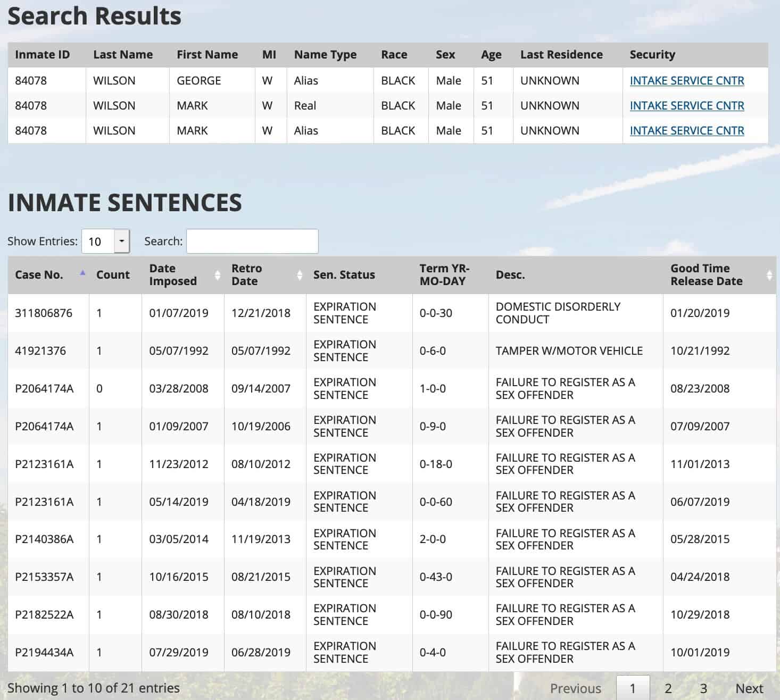This screenshot has height=700, width=780.
Task: Open the Show Entries dropdown
Action: (121, 241)
